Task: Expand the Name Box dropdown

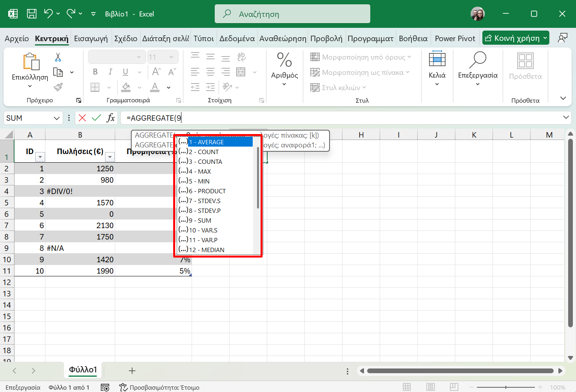Action: (x=56, y=118)
